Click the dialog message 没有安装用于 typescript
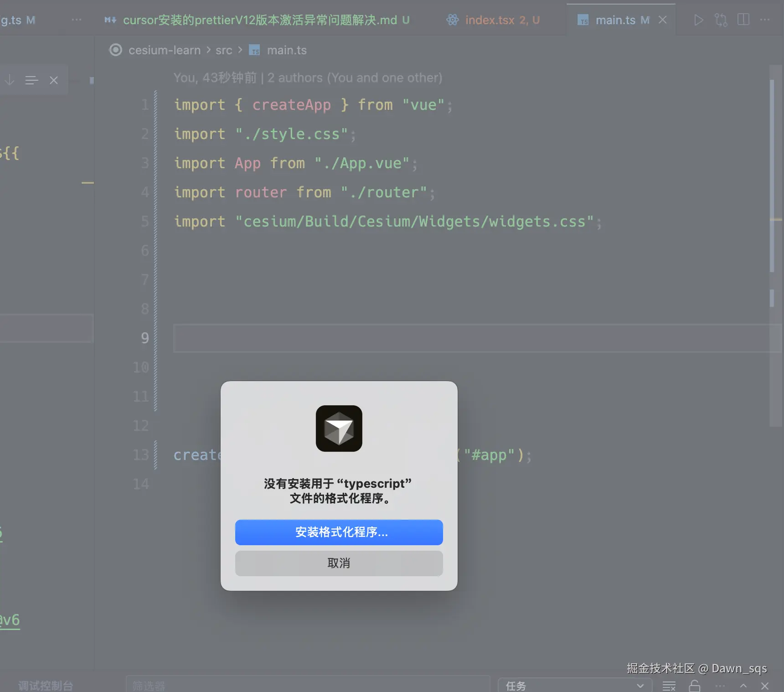 click(x=338, y=491)
